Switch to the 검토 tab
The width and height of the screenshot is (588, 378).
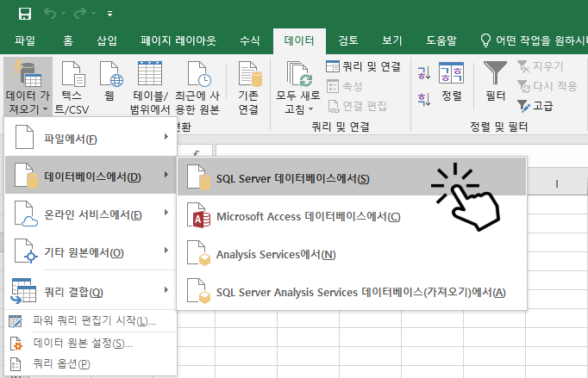click(x=348, y=40)
